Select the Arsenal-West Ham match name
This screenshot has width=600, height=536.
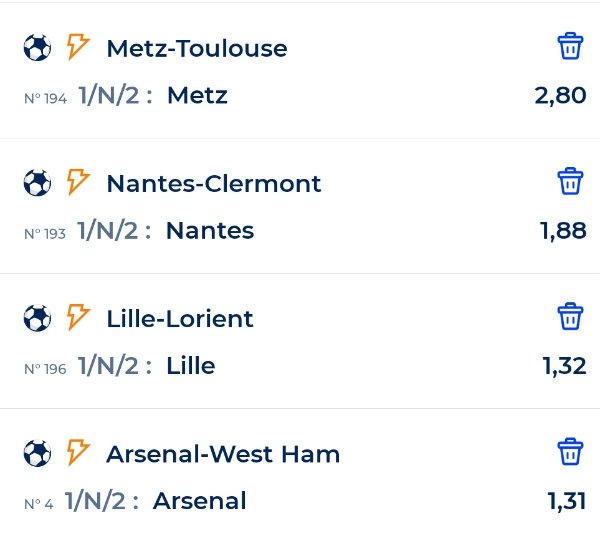pyautogui.click(x=223, y=454)
